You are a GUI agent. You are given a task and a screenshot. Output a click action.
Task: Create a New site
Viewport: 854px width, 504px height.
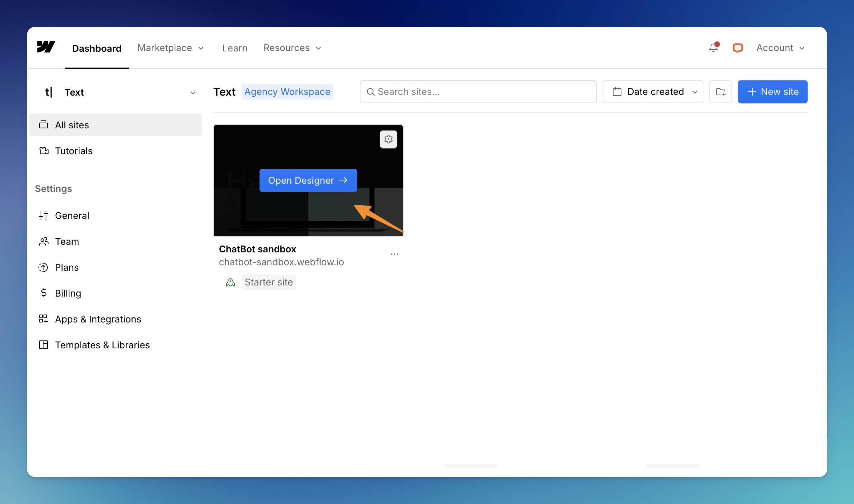(772, 92)
